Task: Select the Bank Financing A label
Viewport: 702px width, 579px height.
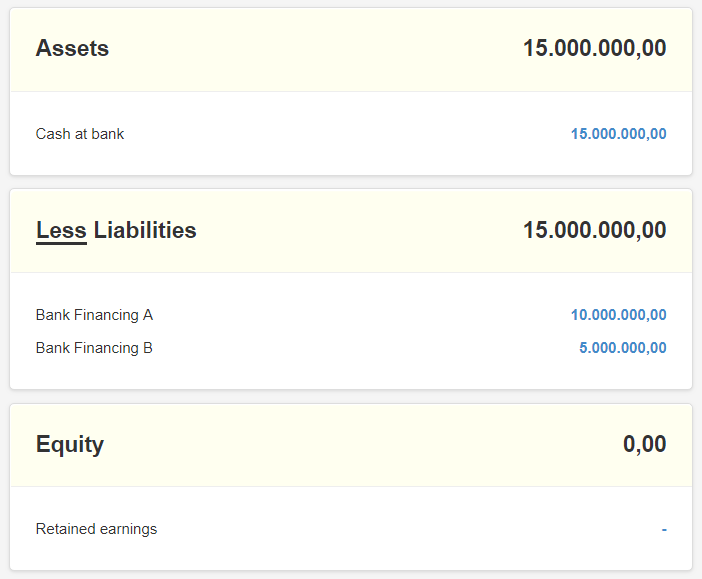Action: pyautogui.click(x=94, y=315)
